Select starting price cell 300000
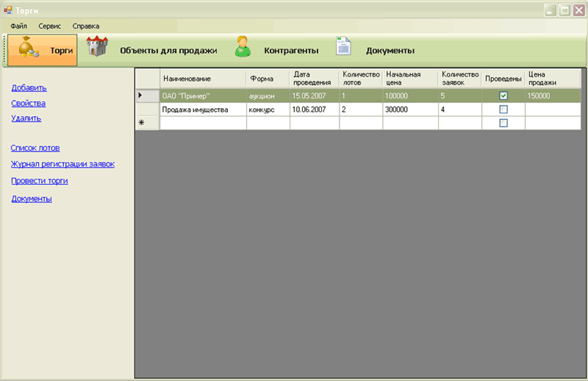This screenshot has width=588, height=381. pyautogui.click(x=410, y=110)
